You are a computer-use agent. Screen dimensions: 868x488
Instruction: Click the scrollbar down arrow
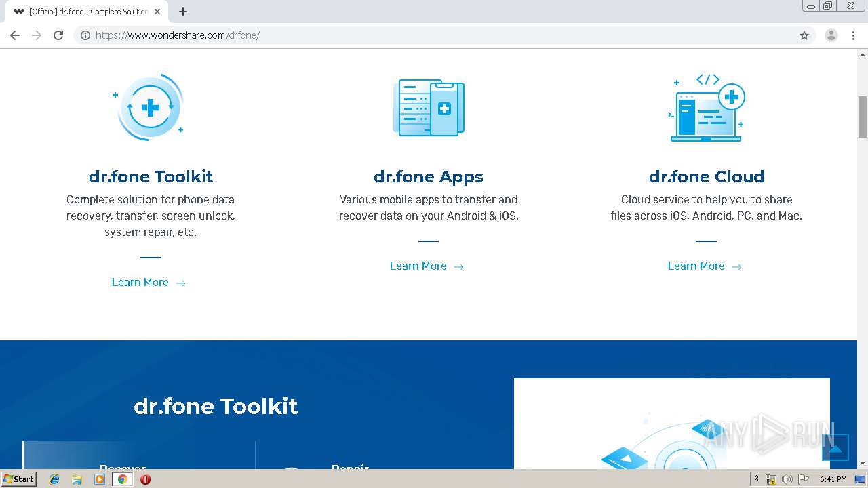863,464
